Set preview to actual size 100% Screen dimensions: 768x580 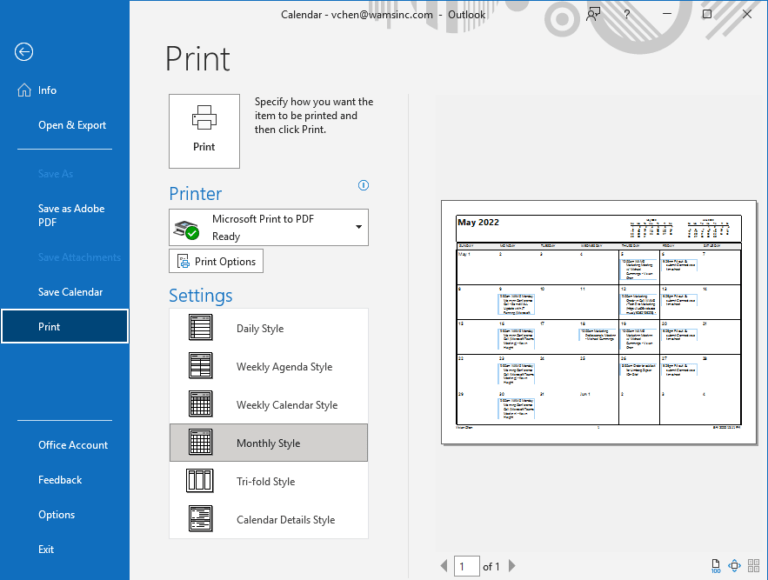click(716, 566)
